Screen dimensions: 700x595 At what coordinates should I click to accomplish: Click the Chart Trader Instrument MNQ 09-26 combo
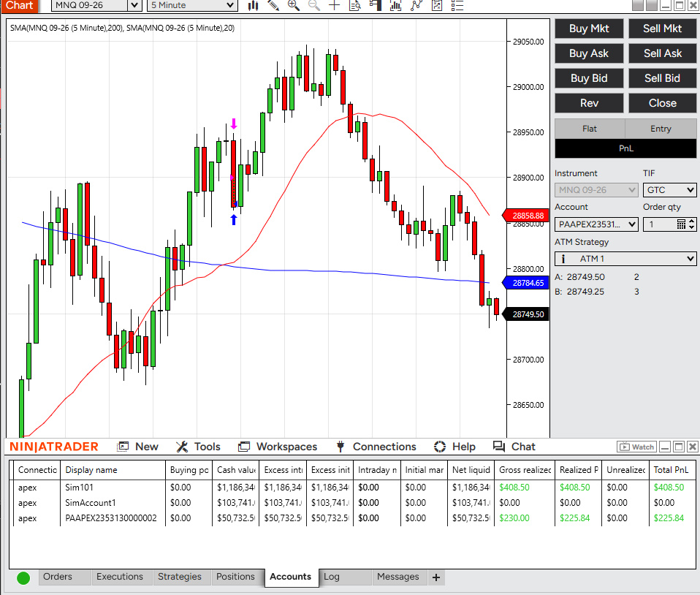(596, 190)
